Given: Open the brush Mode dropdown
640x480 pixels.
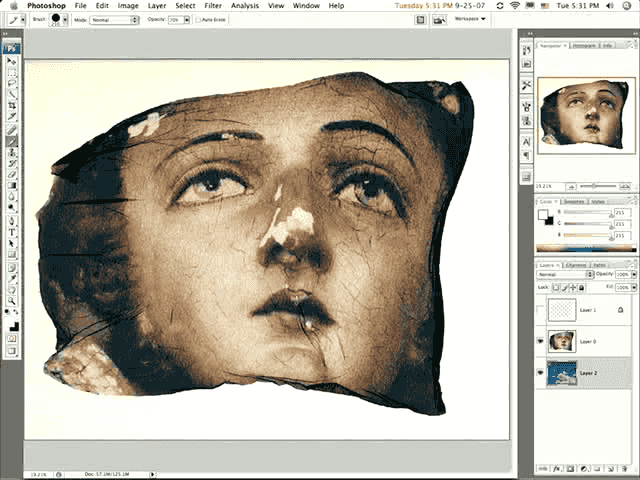Looking at the screenshot, I should 114,19.
